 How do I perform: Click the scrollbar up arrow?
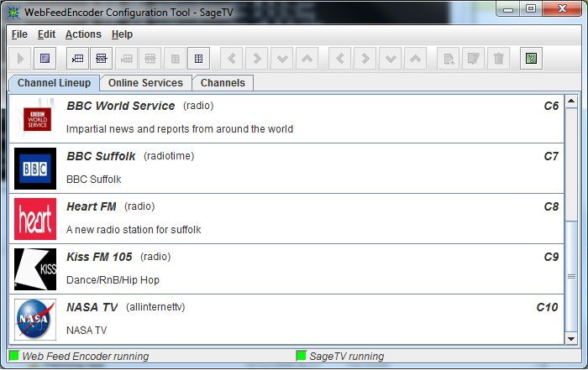point(572,102)
